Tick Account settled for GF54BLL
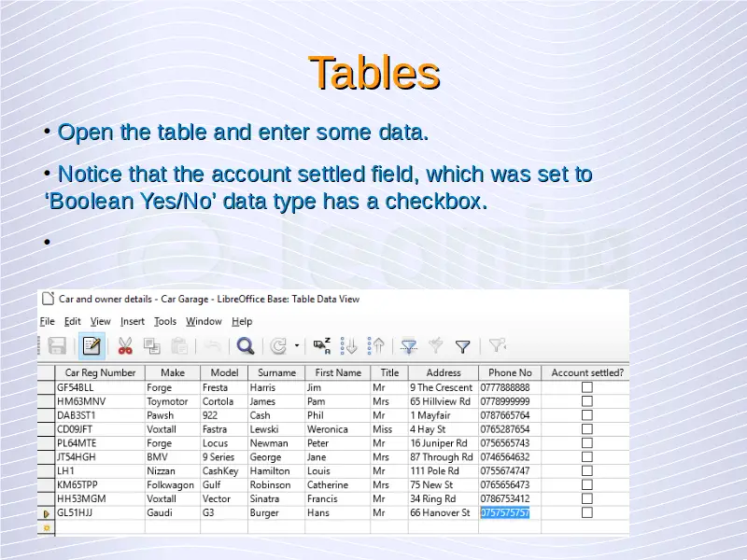The width and height of the screenshot is (747, 560). 587,387
